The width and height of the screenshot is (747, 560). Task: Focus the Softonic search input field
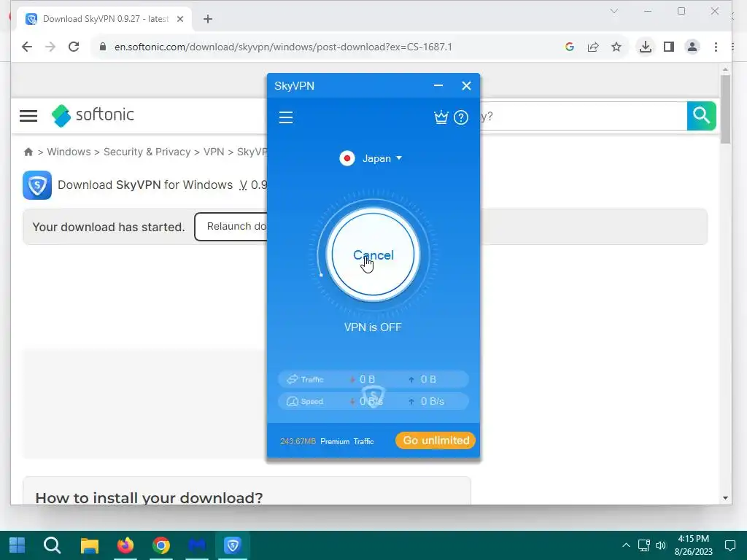[x=583, y=116]
